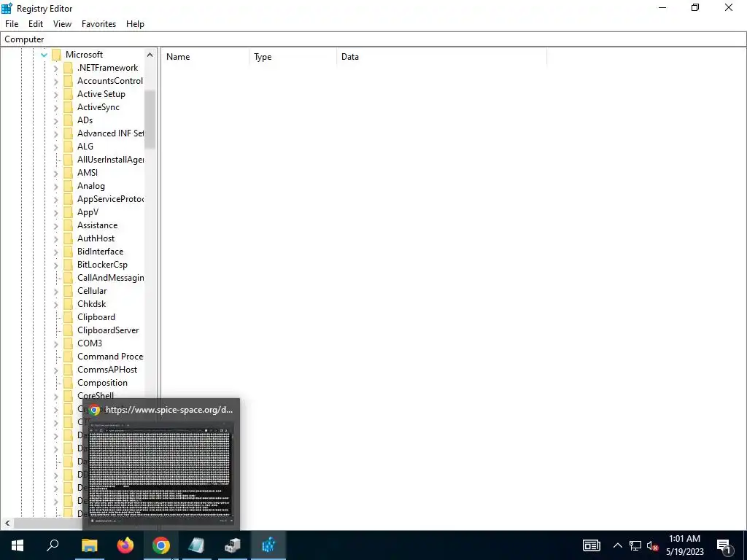Image resolution: width=747 pixels, height=560 pixels.
Task: Click the Registry Editor title bar icon
Action: click(x=7, y=8)
